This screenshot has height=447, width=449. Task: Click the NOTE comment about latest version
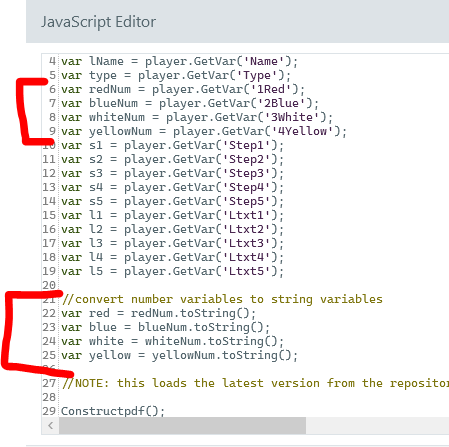point(255,384)
